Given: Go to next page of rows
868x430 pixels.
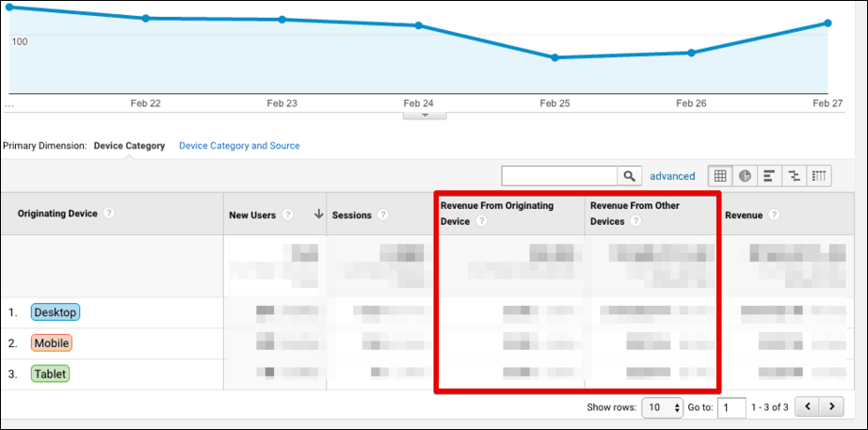Looking at the screenshot, I should [832, 406].
